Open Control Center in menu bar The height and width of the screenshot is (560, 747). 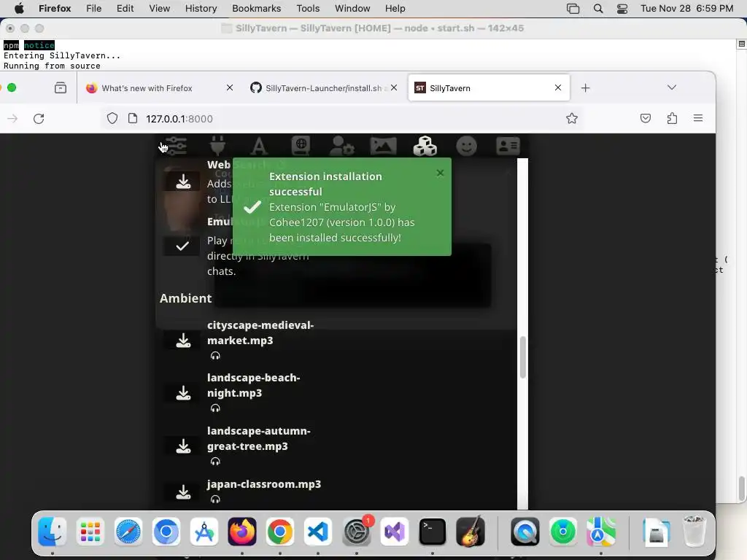click(x=622, y=9)
